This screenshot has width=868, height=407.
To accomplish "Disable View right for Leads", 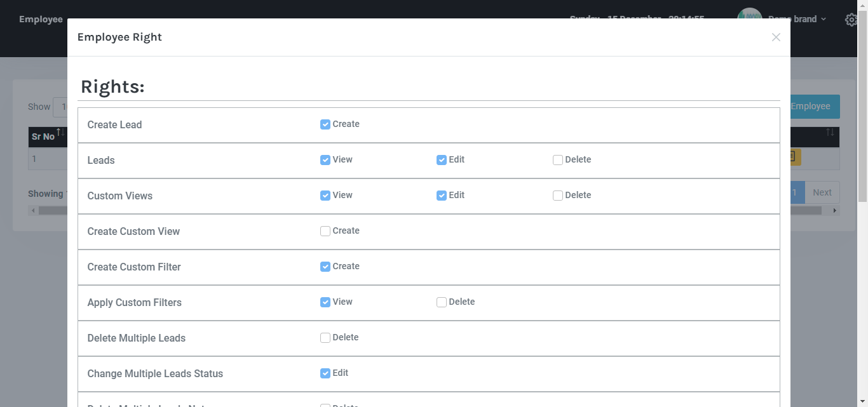I will click(x=325, y=160).
